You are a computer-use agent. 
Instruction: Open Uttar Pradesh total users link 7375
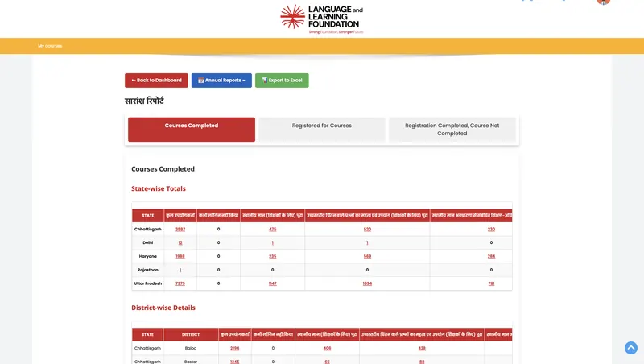point(180,283)
